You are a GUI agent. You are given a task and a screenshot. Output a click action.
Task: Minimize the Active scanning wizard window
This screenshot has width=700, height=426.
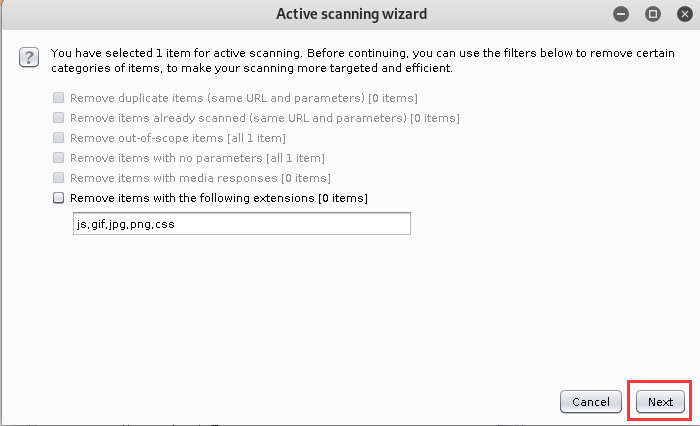622,14
